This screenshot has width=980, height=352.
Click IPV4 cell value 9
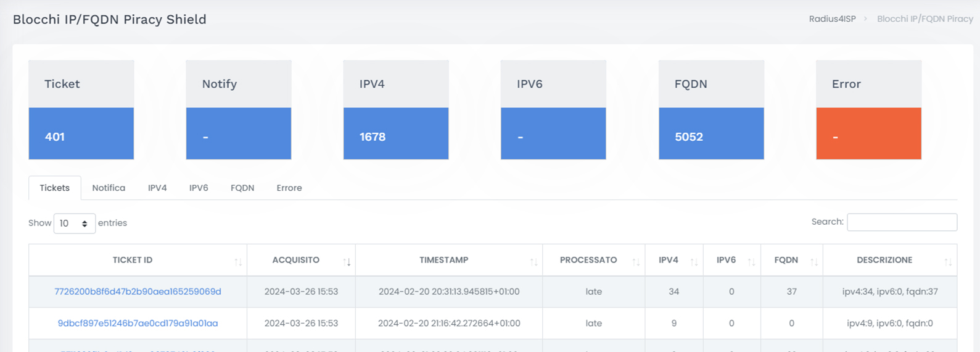(x=673, y=323)
